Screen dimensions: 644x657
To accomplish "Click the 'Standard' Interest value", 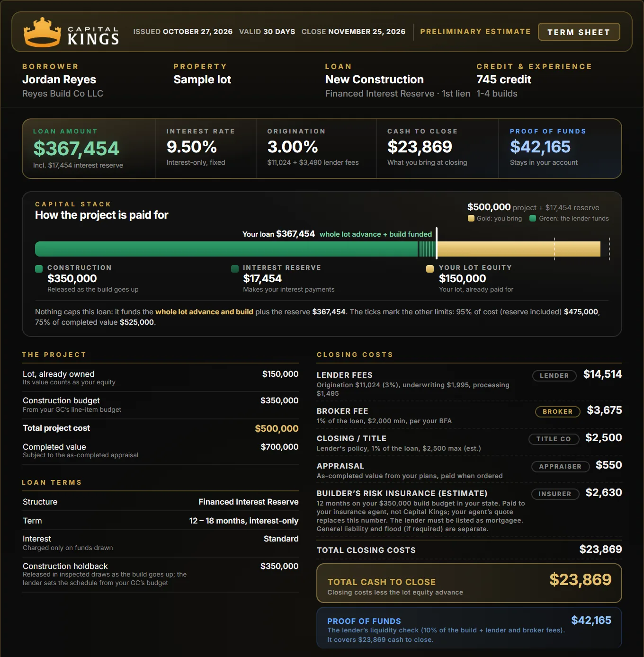I will click(x=281, y=539).
